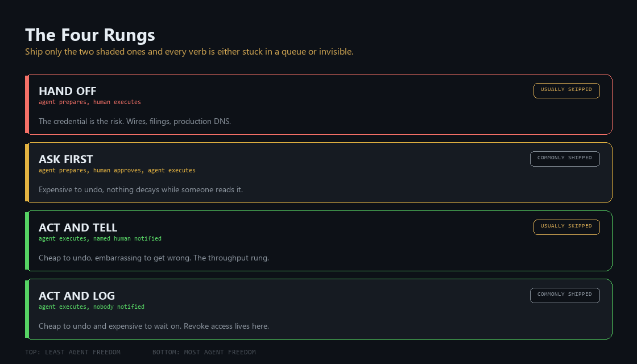Click the amber accent bar of ASK FIRST
The width and height of the screenshot is (637, 364).
click(27, 173)
